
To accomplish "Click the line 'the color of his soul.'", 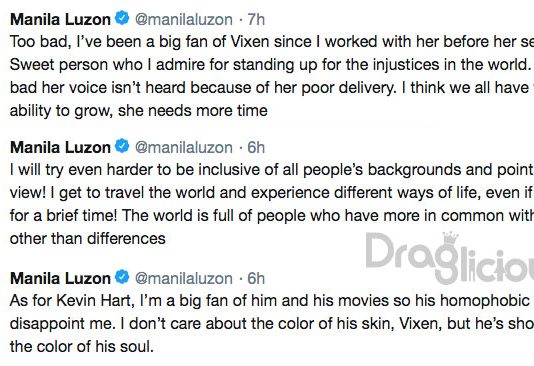I will pos(82,347).
